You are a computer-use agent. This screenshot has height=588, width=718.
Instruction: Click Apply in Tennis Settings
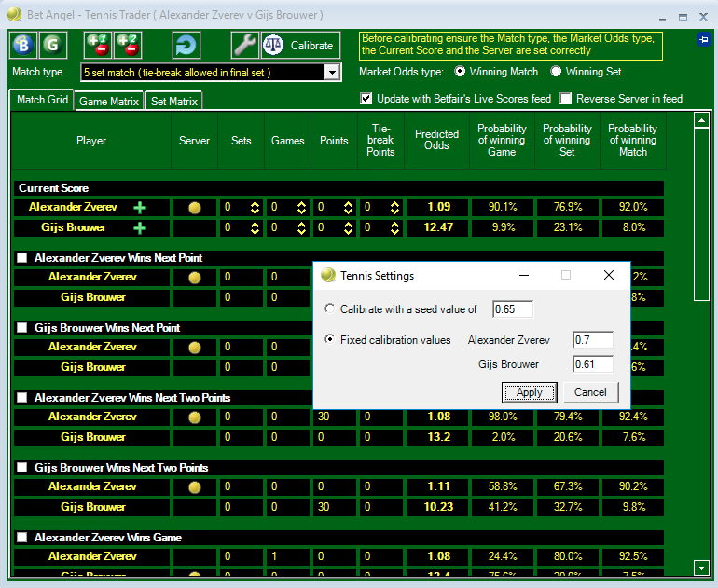[x=530, y=392]
